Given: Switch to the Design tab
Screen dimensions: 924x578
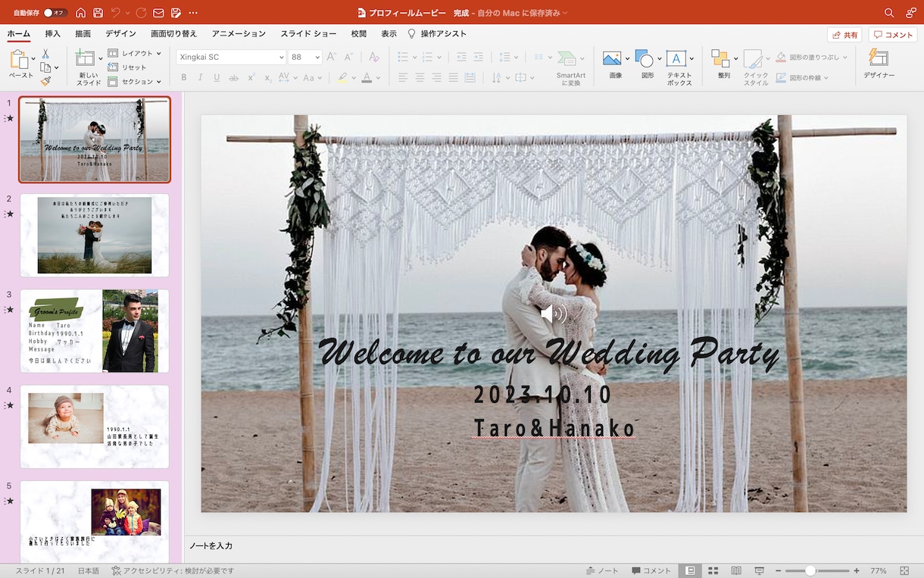Looking at the screenshot, I should (x=120, y=34).
